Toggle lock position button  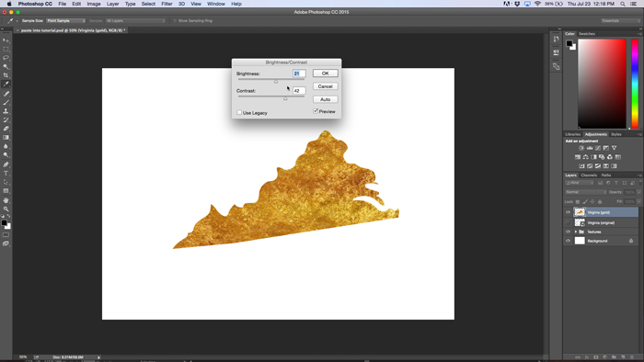pos(592,202)
